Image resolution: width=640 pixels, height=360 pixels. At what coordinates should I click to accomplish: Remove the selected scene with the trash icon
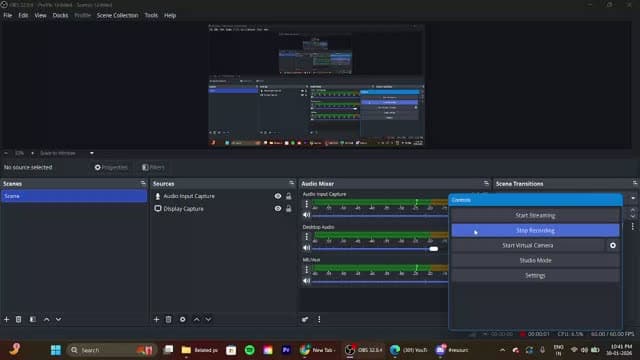18,319
